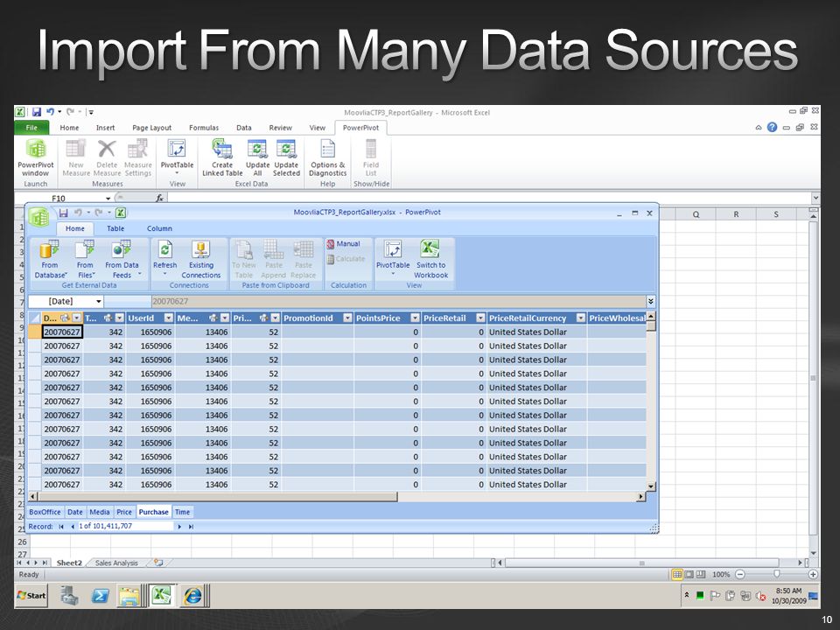The height and width of the screenshot is (630, 840).
Task: Select column Q header in Excel
Action: [696, 214]
